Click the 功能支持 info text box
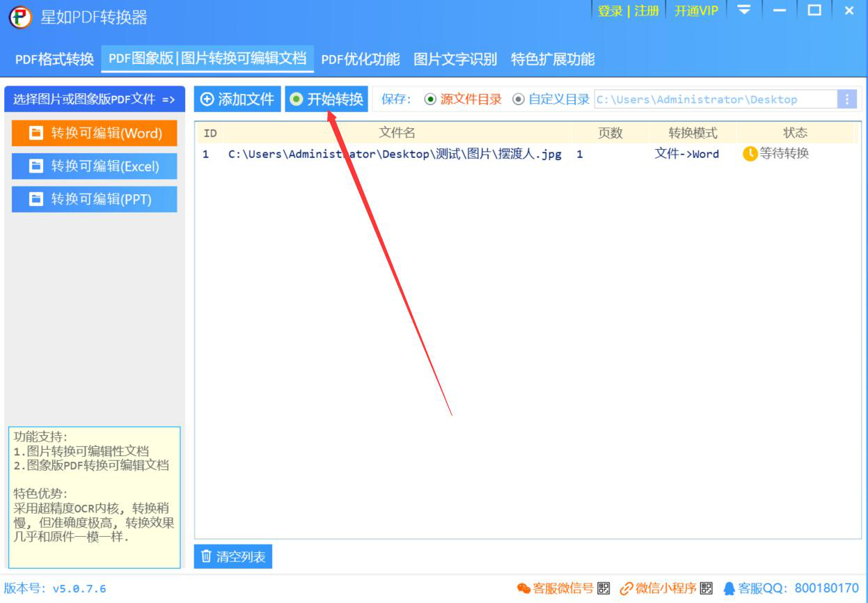868x603 pixels. [x=95, y=497]
